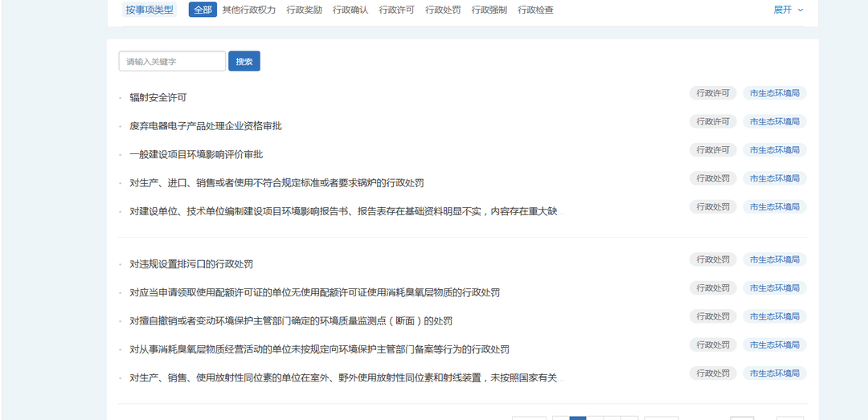
Task: Open 一般建设项目环境影响评价审批 link
Action: pos(196,154)
